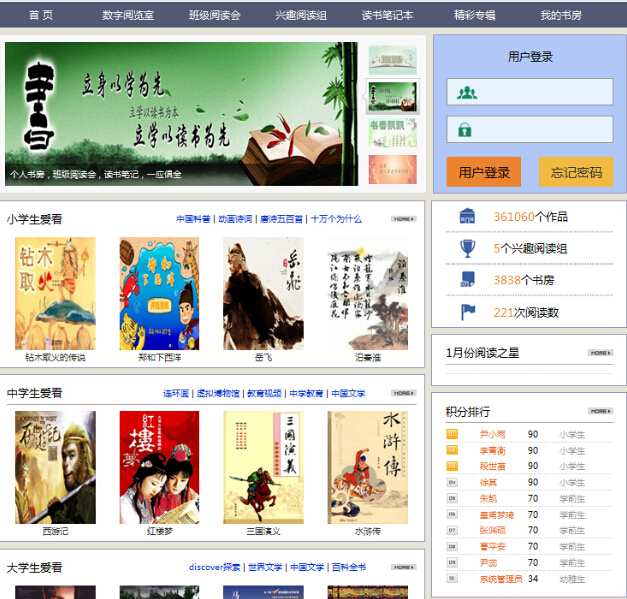The image size is (627, 599).
Task: Open the 连环画 category link
Action: tap(176, 393)
